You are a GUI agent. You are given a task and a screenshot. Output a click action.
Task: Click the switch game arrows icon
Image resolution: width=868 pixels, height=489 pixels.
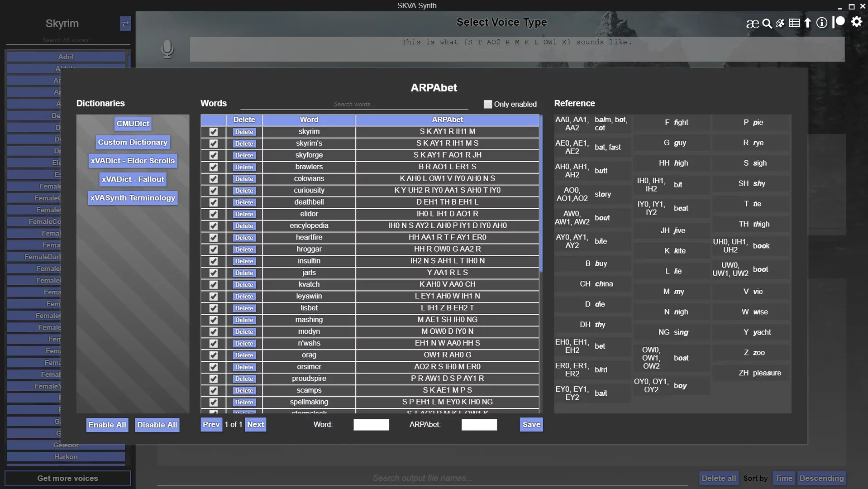(125, 24)
